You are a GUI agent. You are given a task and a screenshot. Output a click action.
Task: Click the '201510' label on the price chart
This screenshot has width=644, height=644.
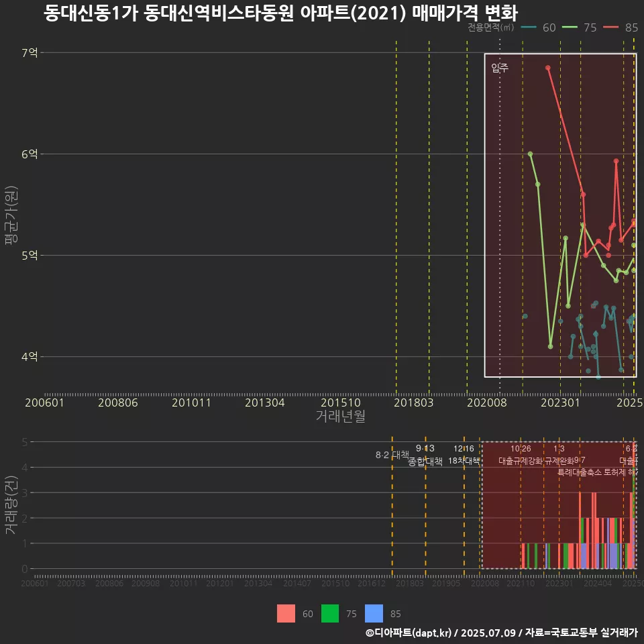(x=341, y=402)
